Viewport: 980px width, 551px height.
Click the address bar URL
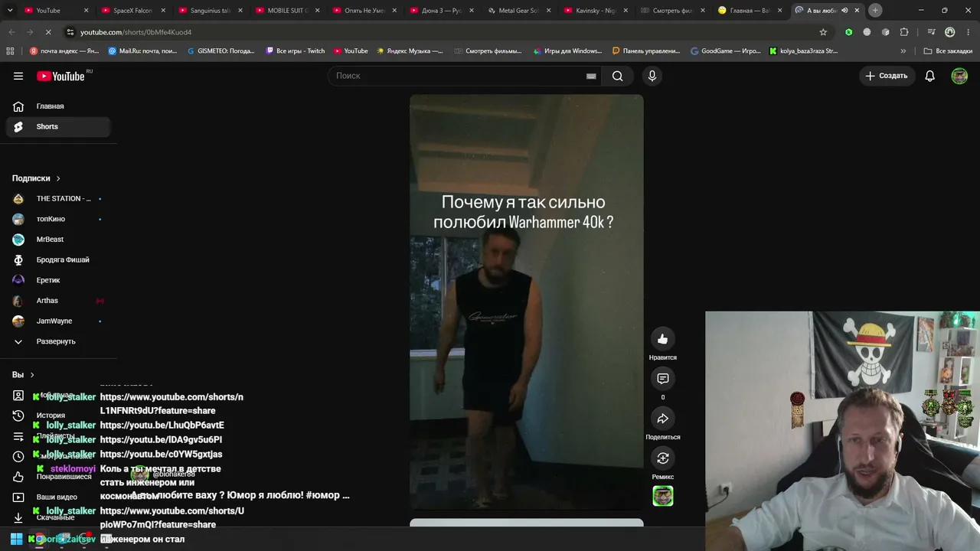click(x=136, y=32)
